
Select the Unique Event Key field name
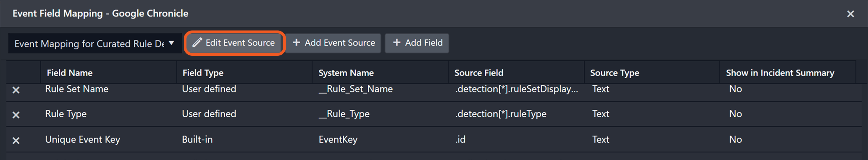[83, 140]
